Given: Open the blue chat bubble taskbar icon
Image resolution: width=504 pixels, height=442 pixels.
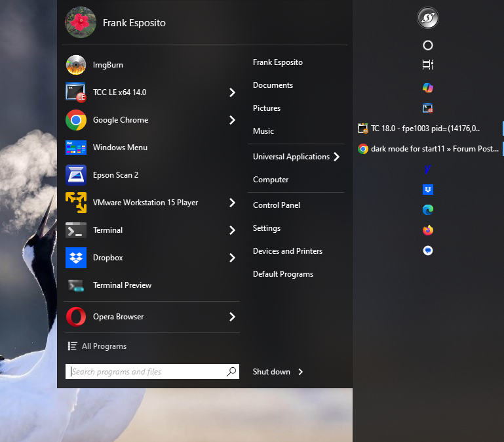Looking at the screenshot, I should 428,251.
